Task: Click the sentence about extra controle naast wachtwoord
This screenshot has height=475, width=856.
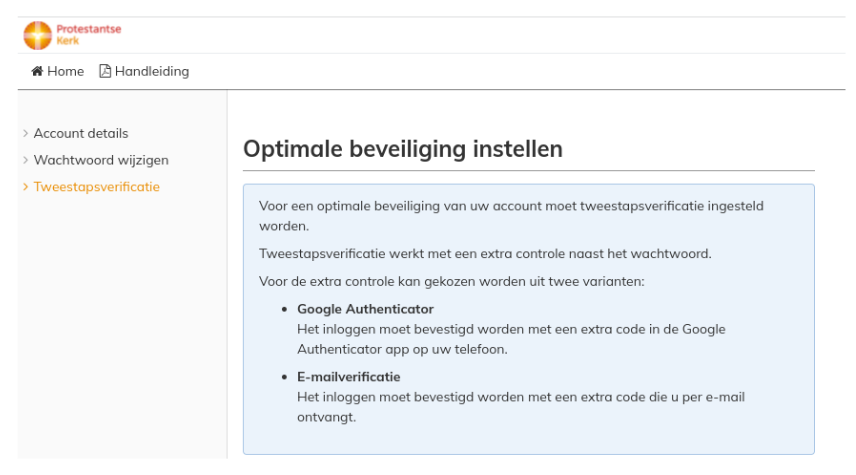Action: (x=485, y=254)
